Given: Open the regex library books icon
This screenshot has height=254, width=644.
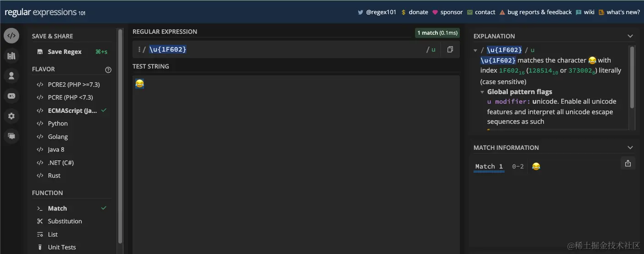Looking at the screenshot, I should point(11,56).
